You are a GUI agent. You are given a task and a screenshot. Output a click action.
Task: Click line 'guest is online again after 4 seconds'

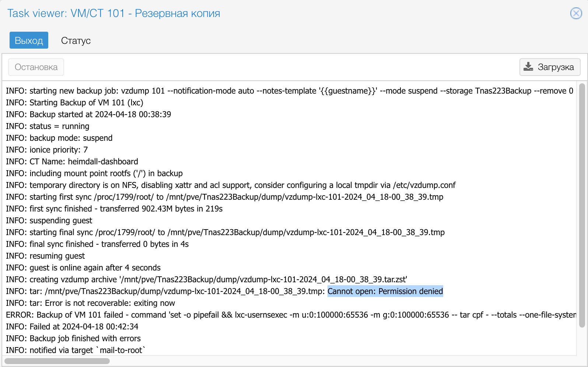[83, 268]
